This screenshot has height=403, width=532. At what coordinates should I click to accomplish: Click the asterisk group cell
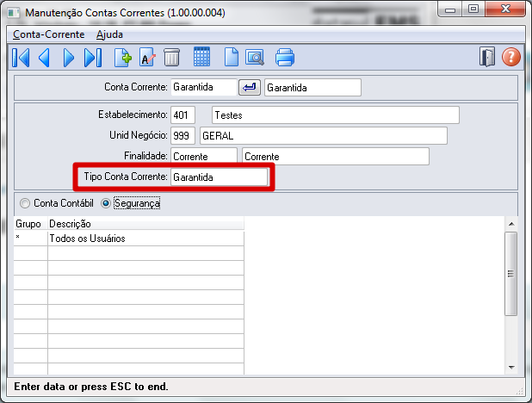click(30, 239)
